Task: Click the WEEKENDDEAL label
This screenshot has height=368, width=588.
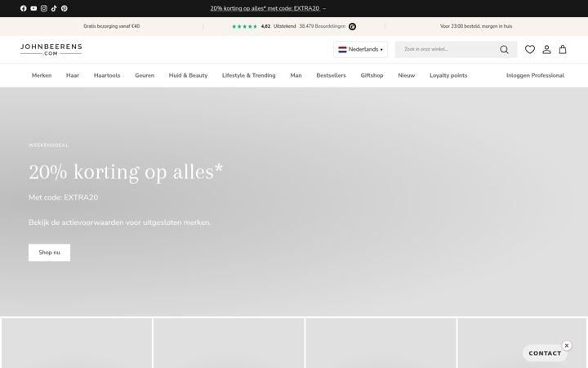Action: (48, 146)
